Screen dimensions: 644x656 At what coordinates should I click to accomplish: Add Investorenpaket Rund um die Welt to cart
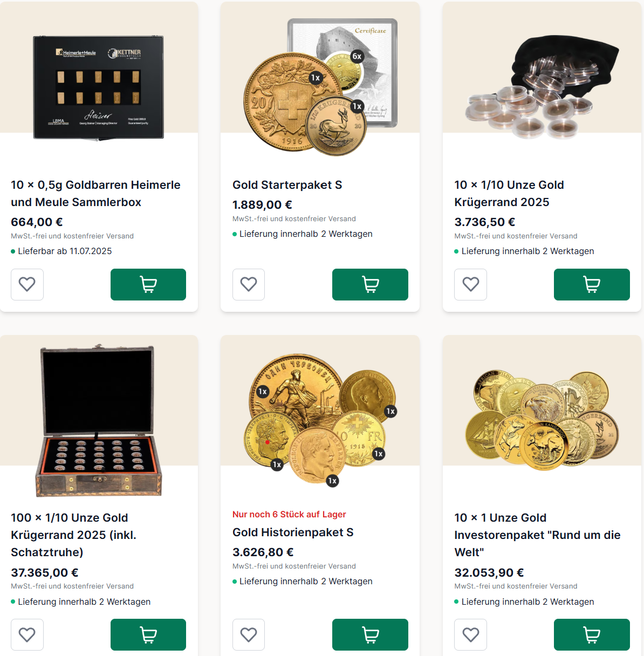pos(592,634)
